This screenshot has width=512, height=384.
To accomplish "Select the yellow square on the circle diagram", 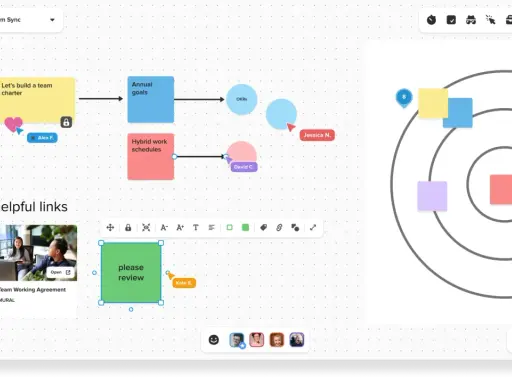I will pyautogui.click(x=433, y=103).
